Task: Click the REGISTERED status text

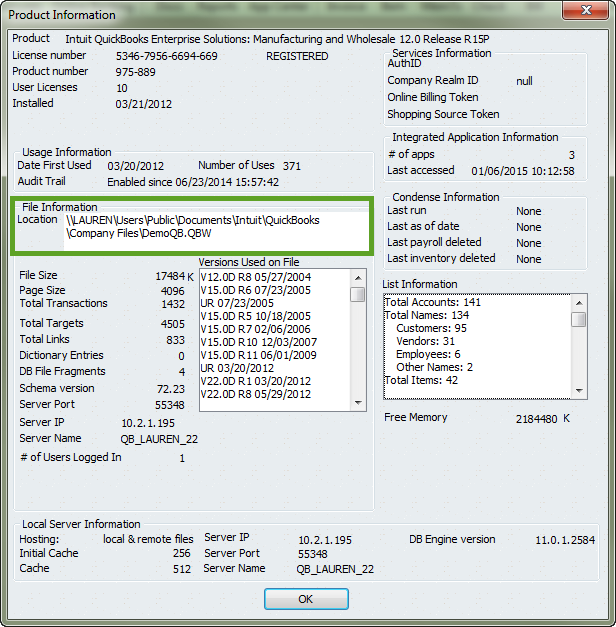Action: click(x=297, y=56)
